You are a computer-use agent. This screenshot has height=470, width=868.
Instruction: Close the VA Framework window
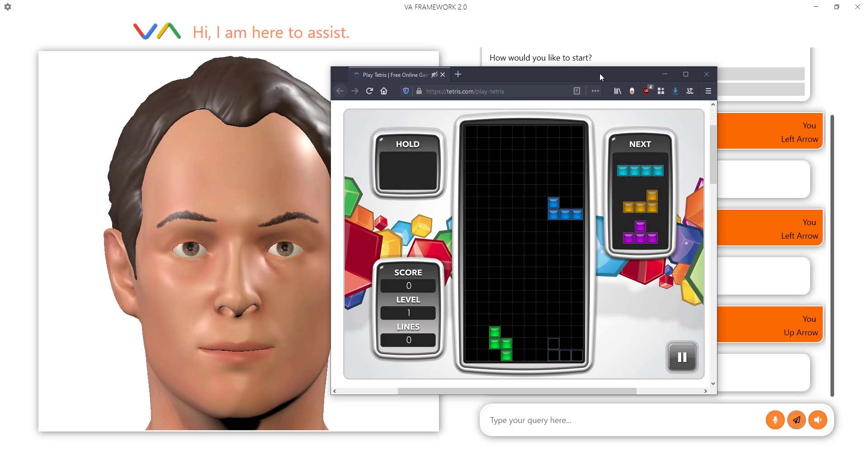pos(858,7)
